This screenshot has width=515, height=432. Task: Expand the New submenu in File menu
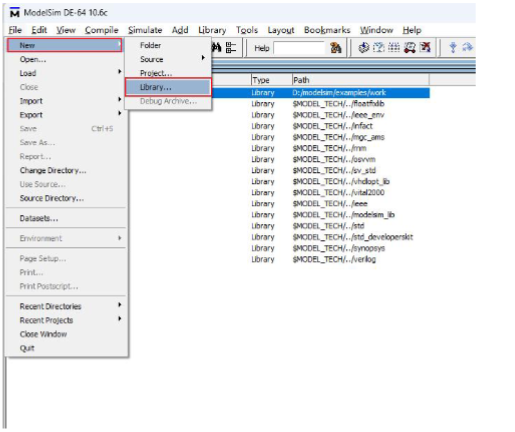65,45
